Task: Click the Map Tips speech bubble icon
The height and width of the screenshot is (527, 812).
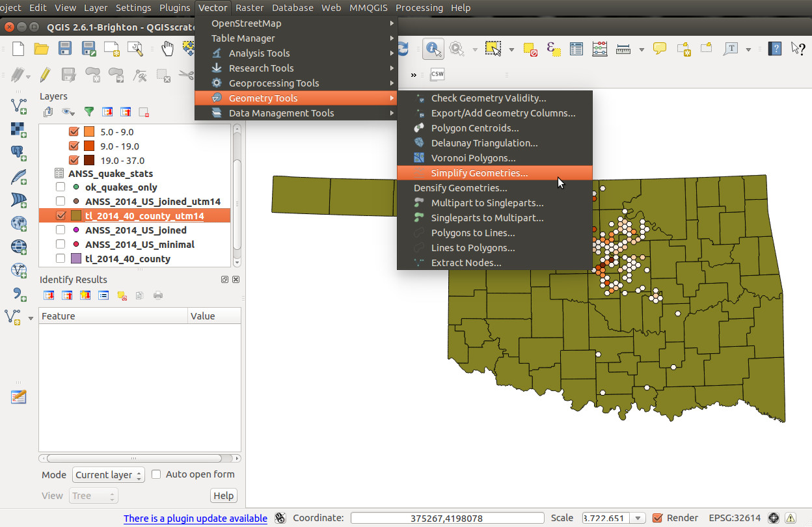Action: (x=660, y=49)
